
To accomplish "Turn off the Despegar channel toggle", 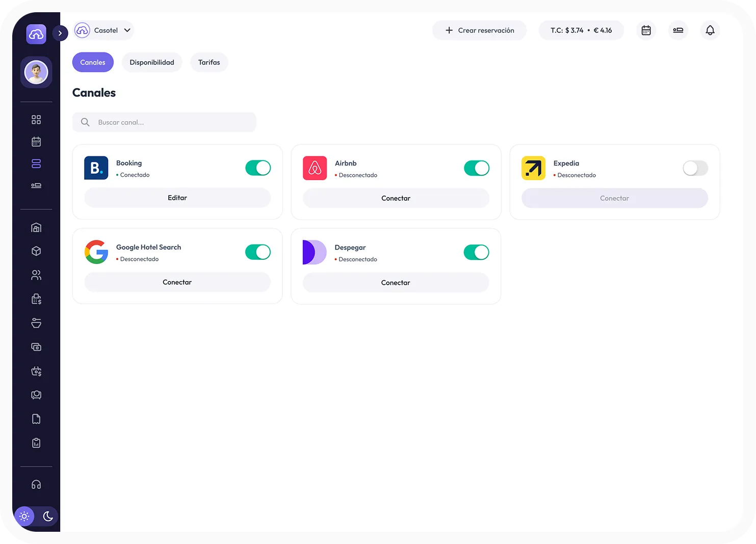I will click(476, 252).
